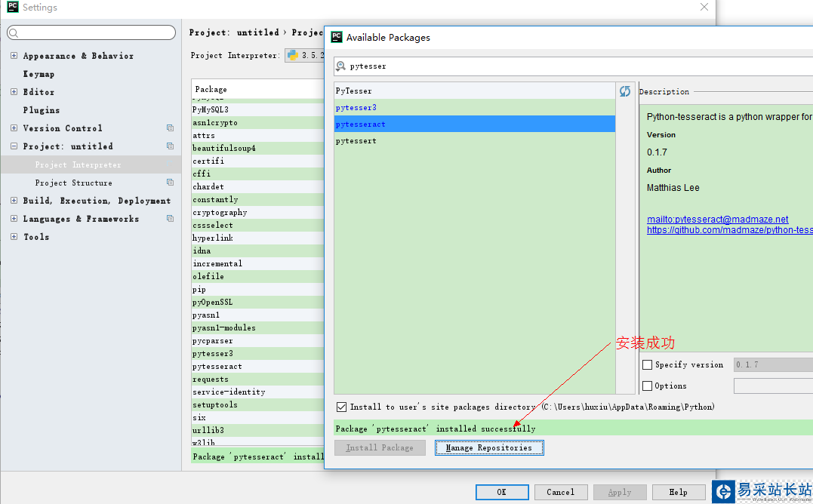The width and height of the screenshot is (813, 504).
Task: Select asn1crypto in installed packages table
Action: click(257, 123)
